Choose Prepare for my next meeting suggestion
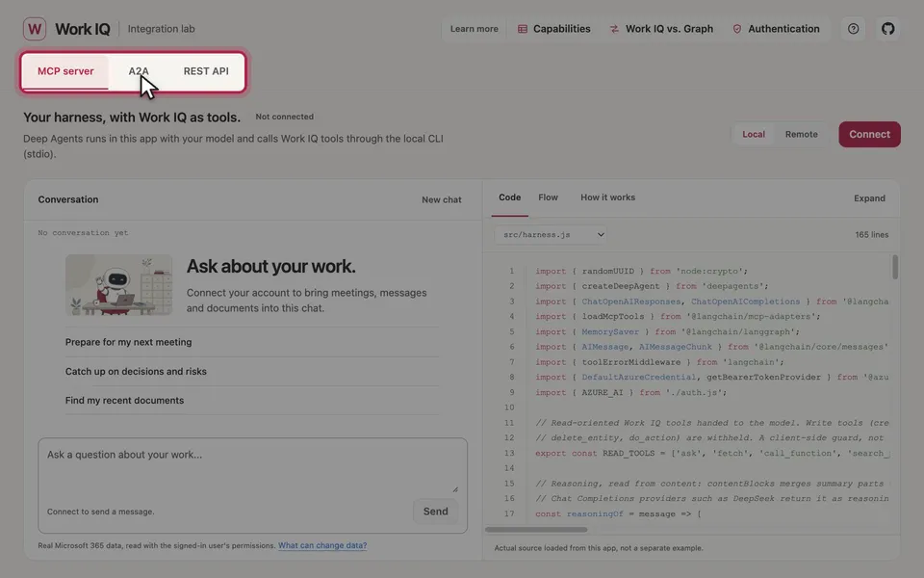Viewport: 924px width, 578px height. [252, 342]
